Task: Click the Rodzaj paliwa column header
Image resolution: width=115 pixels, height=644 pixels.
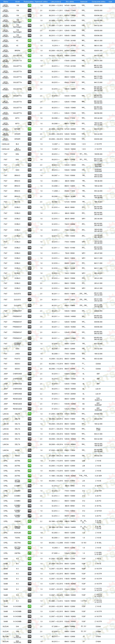Action: (x=29, y=1)
